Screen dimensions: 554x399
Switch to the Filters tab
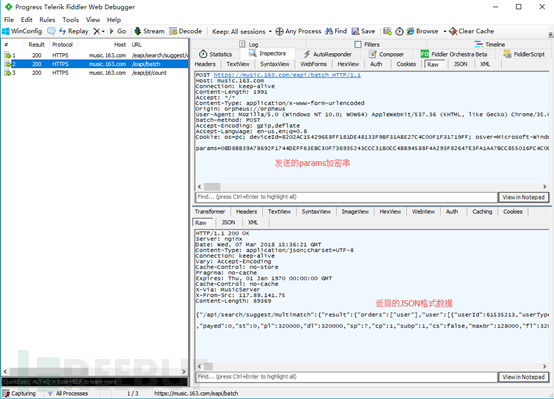click(367, 44)
